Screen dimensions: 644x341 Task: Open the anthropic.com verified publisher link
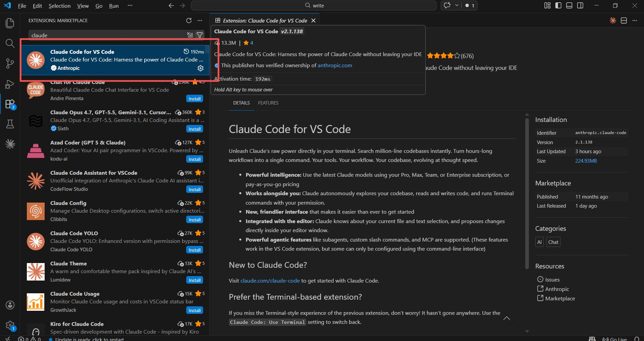[x=335, y=65]
